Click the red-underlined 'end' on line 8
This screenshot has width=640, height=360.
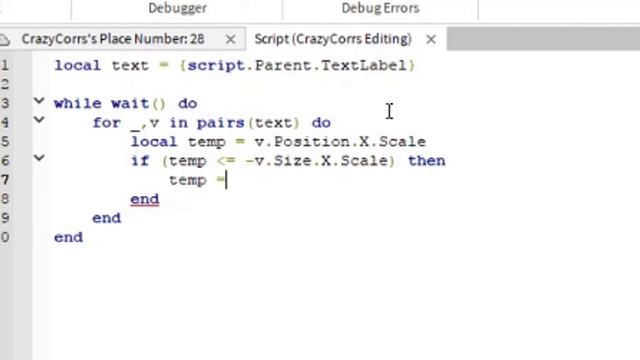pos(144,199)
